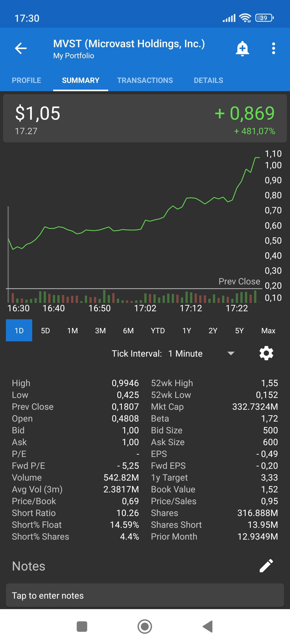Image resolution: width=290 pixels, height=644 pixels.
Task: Tap the Open value 0,4808
Action: coord(125,418)
